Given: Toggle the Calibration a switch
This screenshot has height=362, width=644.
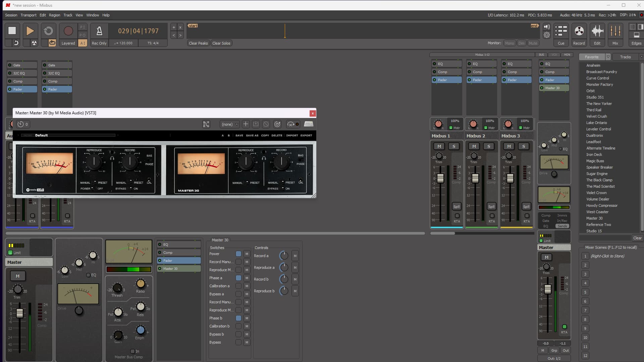Looking at the screenshot, I should coord(238,286).
